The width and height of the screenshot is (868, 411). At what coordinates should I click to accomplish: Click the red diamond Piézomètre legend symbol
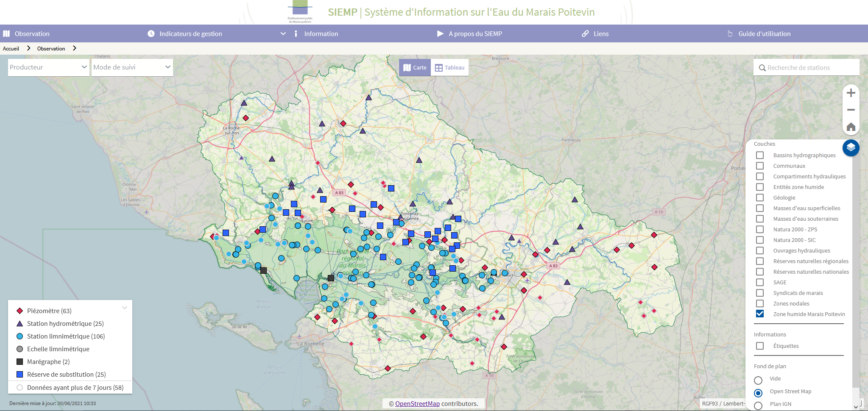tap(20, 311)
